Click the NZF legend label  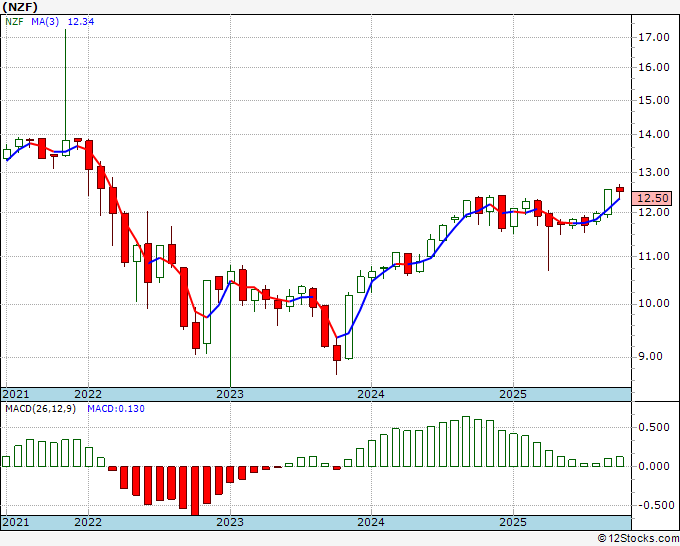14,22
